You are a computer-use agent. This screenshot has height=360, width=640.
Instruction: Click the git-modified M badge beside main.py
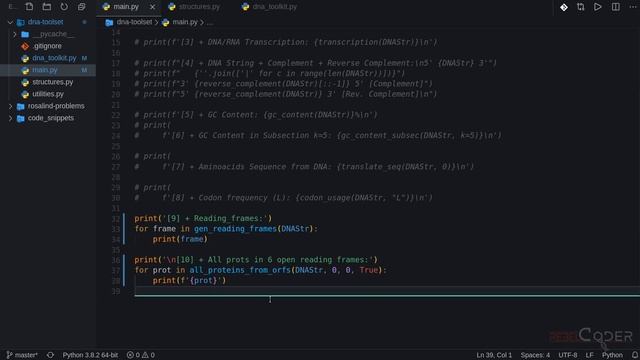pyautogui.click(x=84, y=70)
